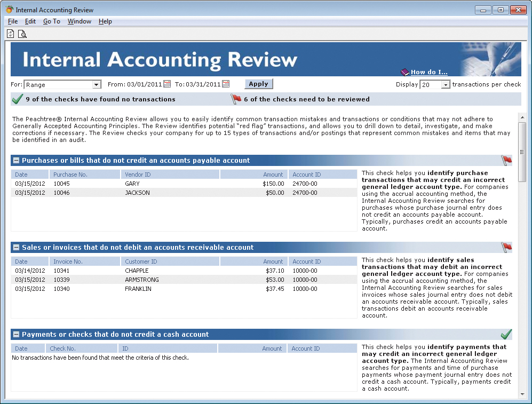The height and width of the screenshot is (404, 532).
Task: Select invoice 10339 for ARMSTRONG
Action: pos(184,280)
